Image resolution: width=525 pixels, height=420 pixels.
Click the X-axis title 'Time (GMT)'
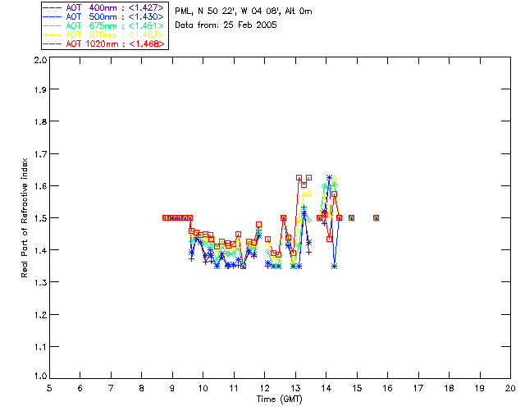[x=280, y=399]
